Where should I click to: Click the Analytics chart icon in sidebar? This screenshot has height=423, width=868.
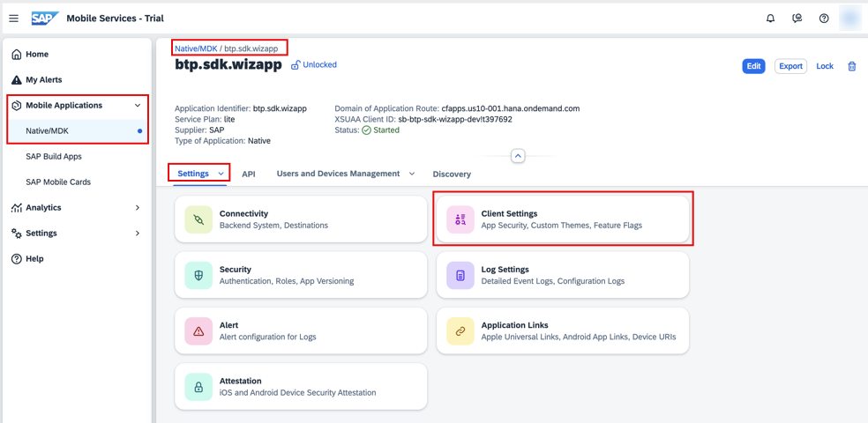tap(17, 207)
